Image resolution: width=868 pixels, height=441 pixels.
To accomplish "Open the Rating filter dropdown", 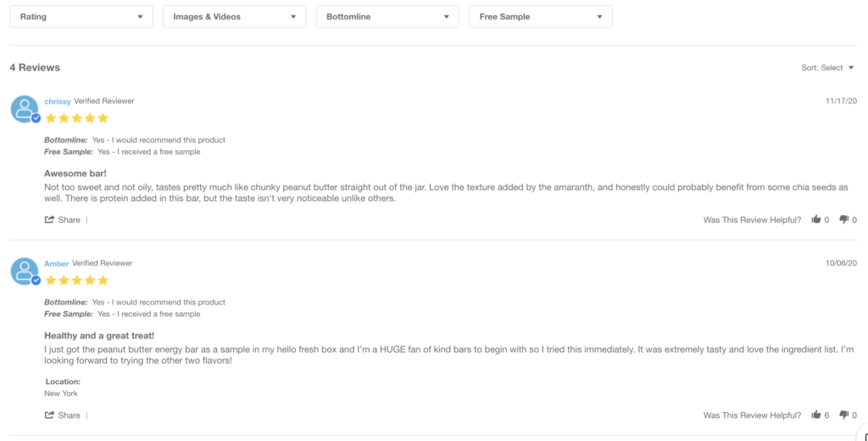I will tap(81, 17).
